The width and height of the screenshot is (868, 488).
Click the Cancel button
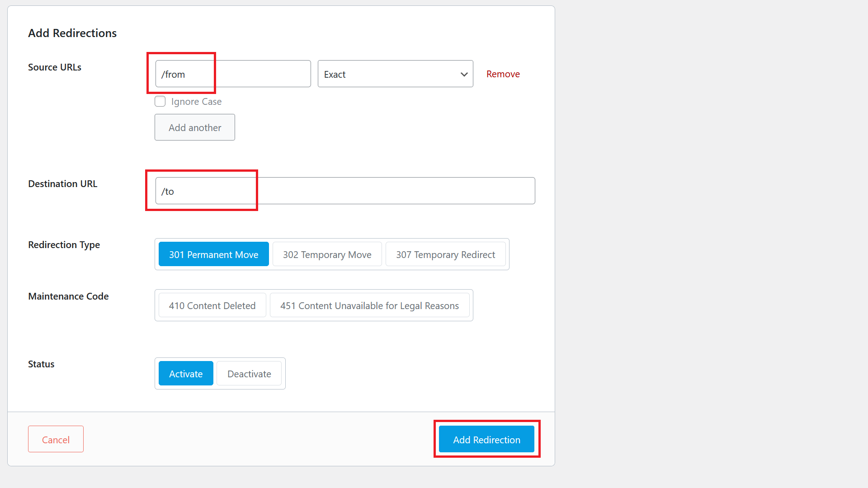(x=56, y=439)
